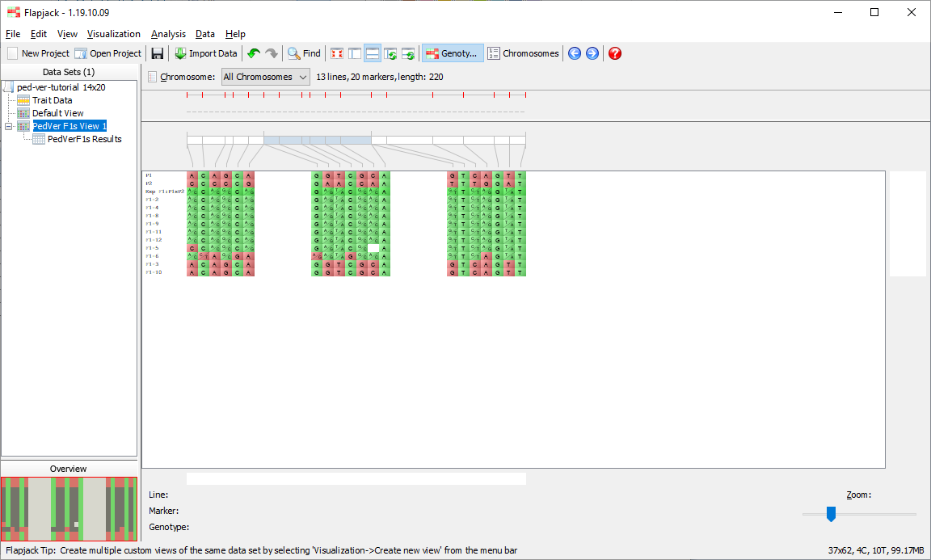Click the vertical split-pane icon in toolbar
This screenshot has height=560, width=931.
click(355, 53)
